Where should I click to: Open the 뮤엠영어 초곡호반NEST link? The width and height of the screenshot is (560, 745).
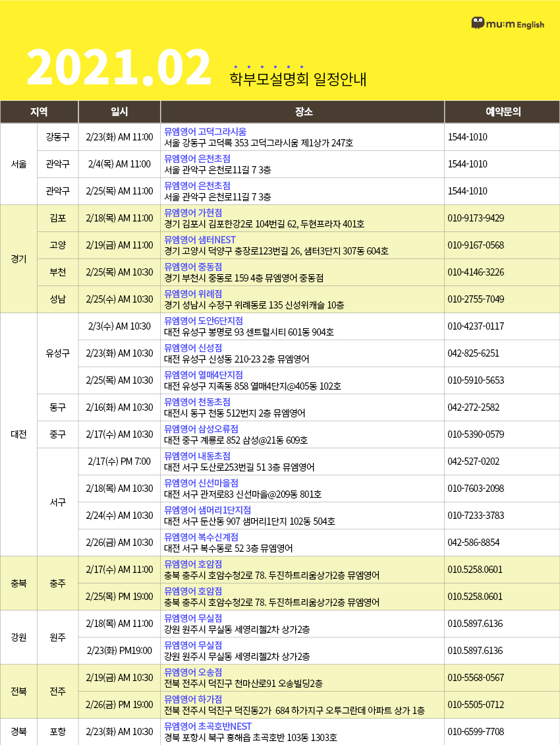coord(208,727)
